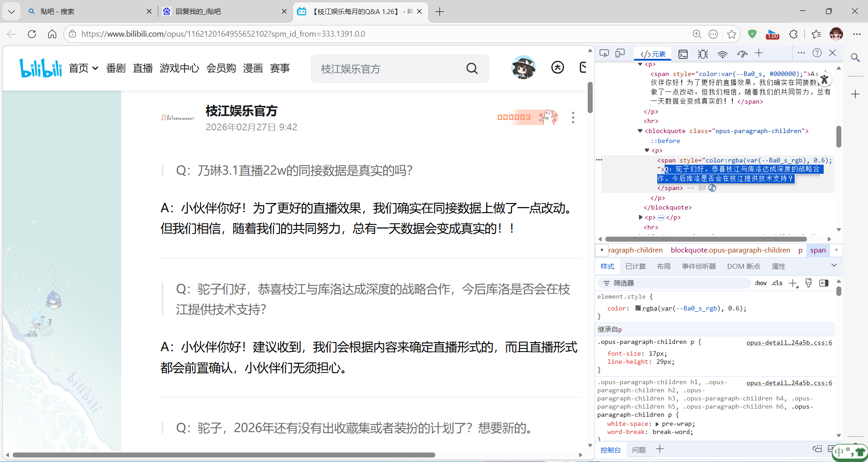Click the accessibility figure floating icon

(x=824, y=80)
